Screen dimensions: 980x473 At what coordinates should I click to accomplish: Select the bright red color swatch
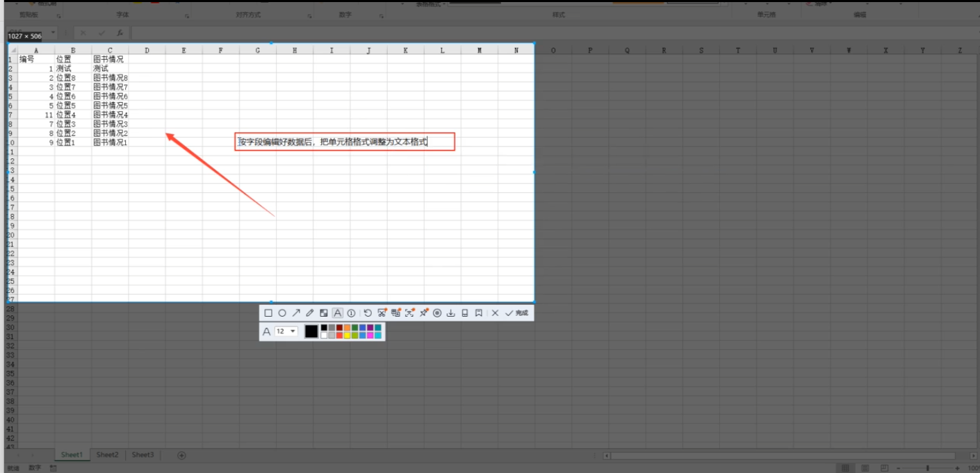pos(339,335)
